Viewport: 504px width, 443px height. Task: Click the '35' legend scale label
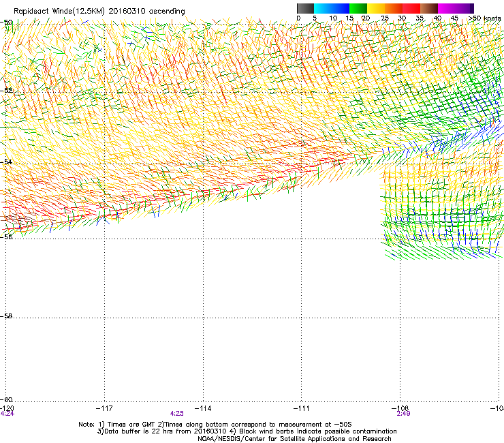tap(420, 18)
